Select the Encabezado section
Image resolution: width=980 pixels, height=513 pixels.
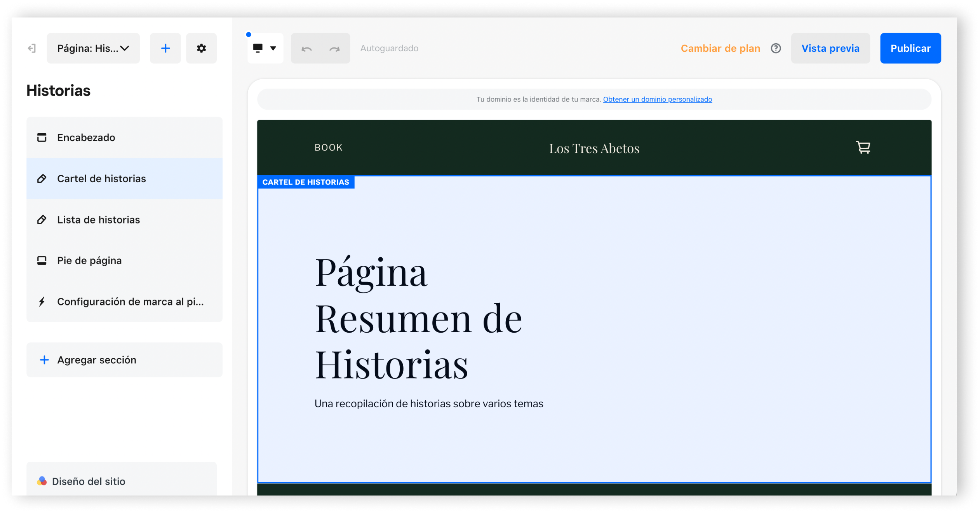124,138
